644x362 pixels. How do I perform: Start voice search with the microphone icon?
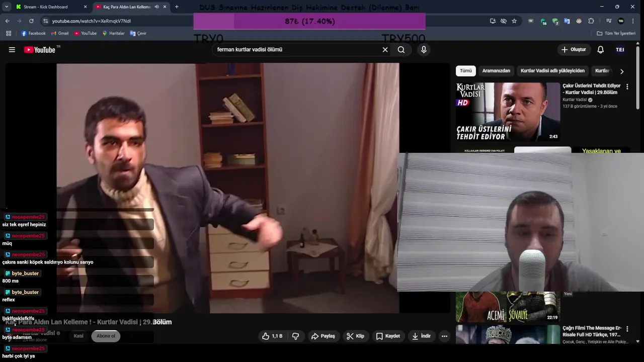point(424,50)
